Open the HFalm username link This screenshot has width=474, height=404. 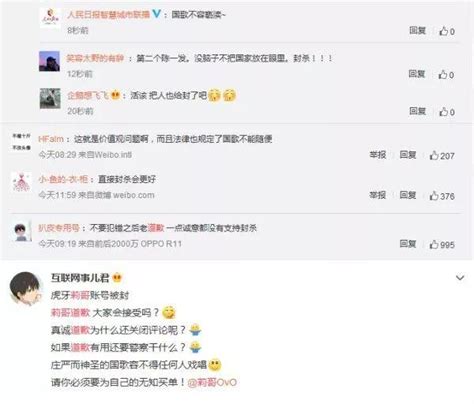coord(51,139)
